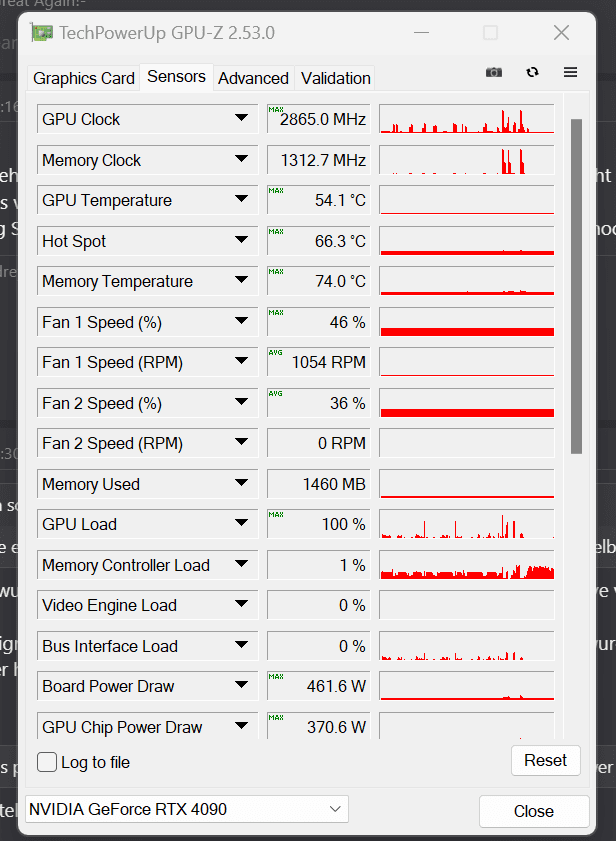Click the refresh sensors icon
Viewport: 616px width, 841px height.
click(x=532, y=72)
